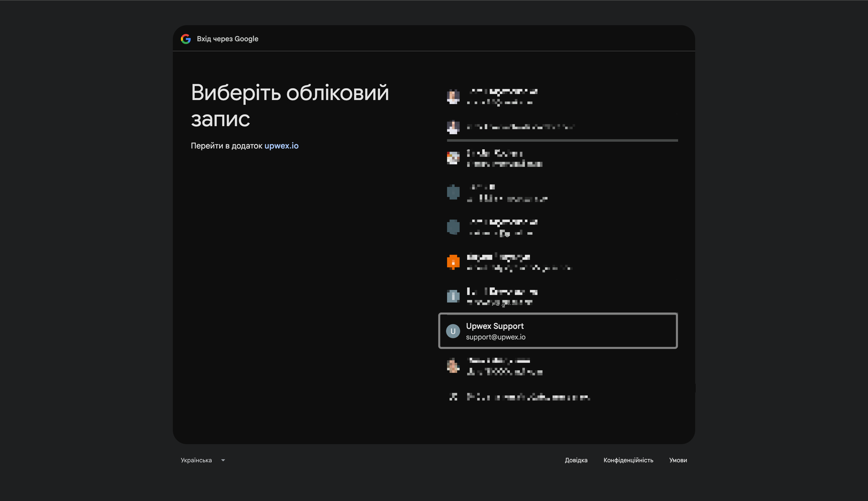Choose the account with the orange avatar
Image resolution: width=868 pixels, height=501 pixels.
pos(558,262)
